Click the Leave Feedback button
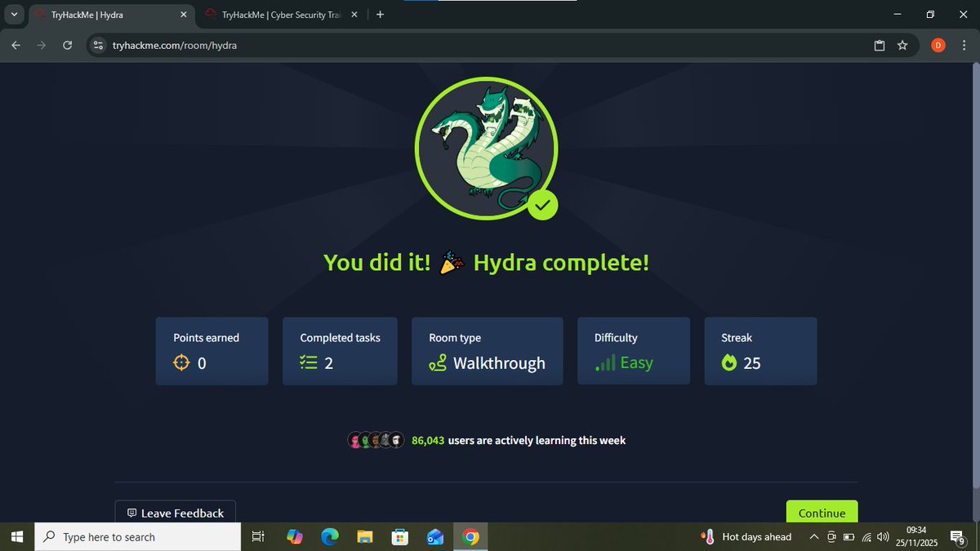Image resolution: width=980 pixels, height=551 pixels. tap(175, 513)
